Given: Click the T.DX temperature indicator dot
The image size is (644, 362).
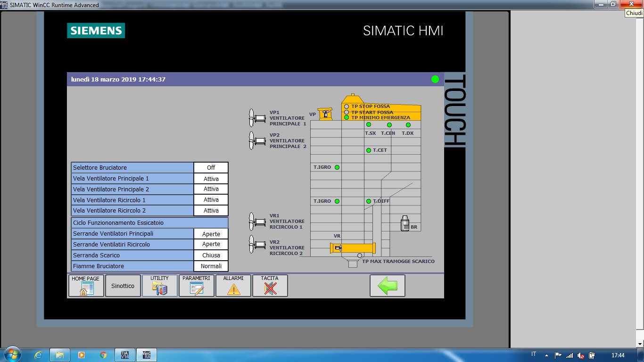Looking at the screenshot, I should coord(408,125).
